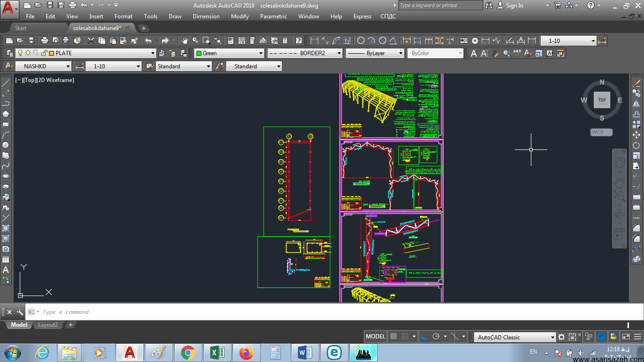This screenshot has height=362, width=644.
Task: Click the keyword search box in title bar
Action: pos(440,6)
